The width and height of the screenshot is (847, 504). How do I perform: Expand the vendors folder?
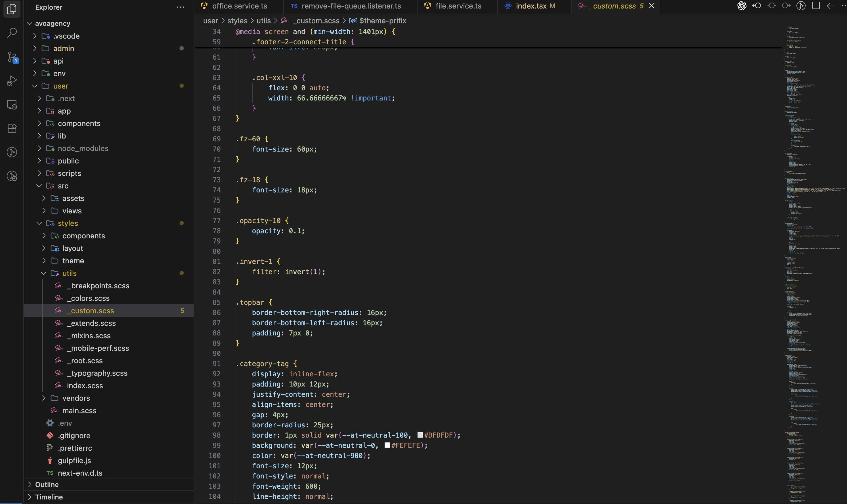click(x=109, y=398)
